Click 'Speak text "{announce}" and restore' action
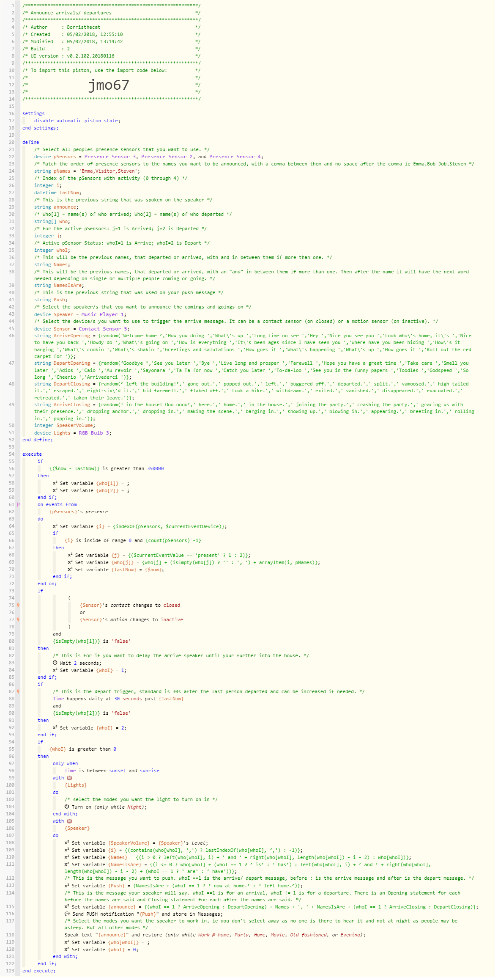The width and height of the screenshot is (498, 980). (x=215, y=935)
